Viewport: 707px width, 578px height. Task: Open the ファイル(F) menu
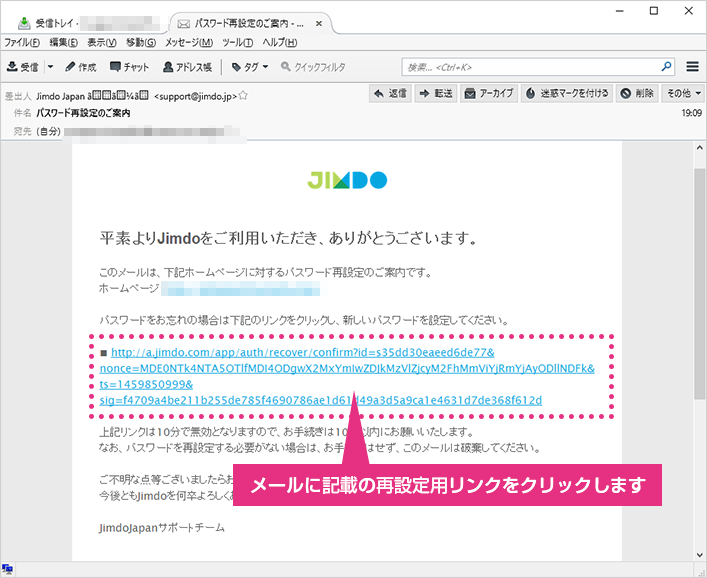22,42
